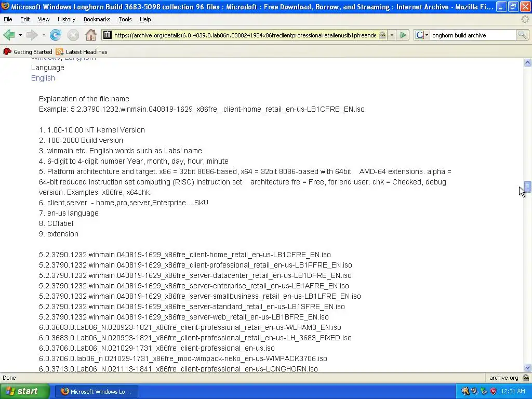Click '2. 100-2000 Build version' line
Screen dimensions: 532x399
pos(81,140)
